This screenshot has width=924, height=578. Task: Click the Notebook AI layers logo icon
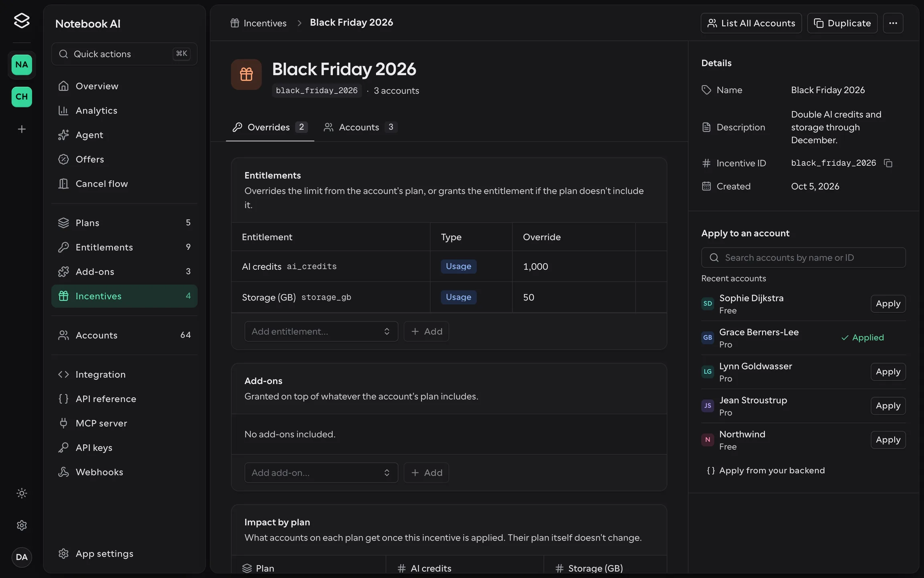[x=22, y=20]
